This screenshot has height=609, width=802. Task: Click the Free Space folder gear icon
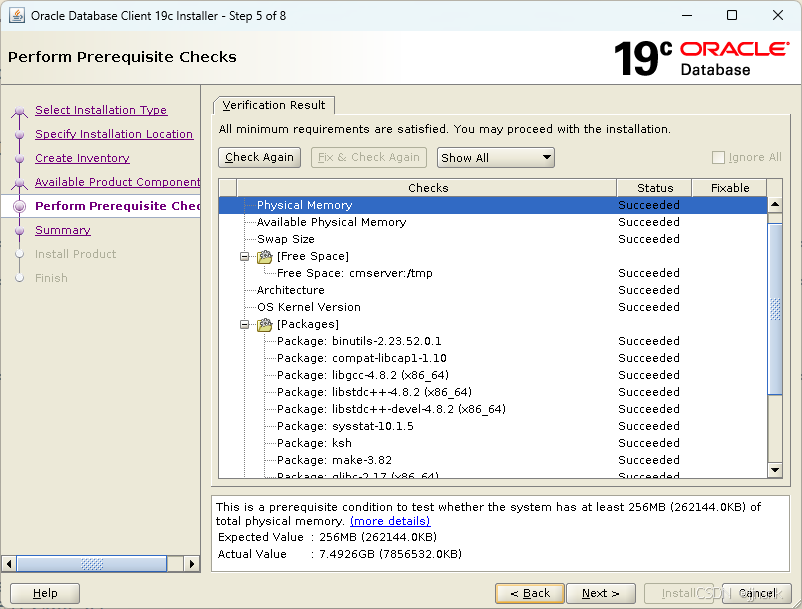[264, 256]
